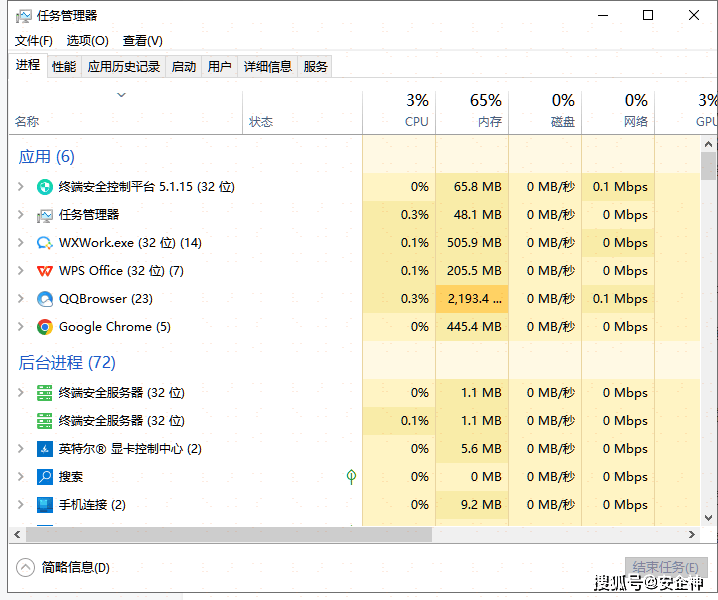
Task: Click the sort direction chevron above 名称
Action: [x=121, y=95]
